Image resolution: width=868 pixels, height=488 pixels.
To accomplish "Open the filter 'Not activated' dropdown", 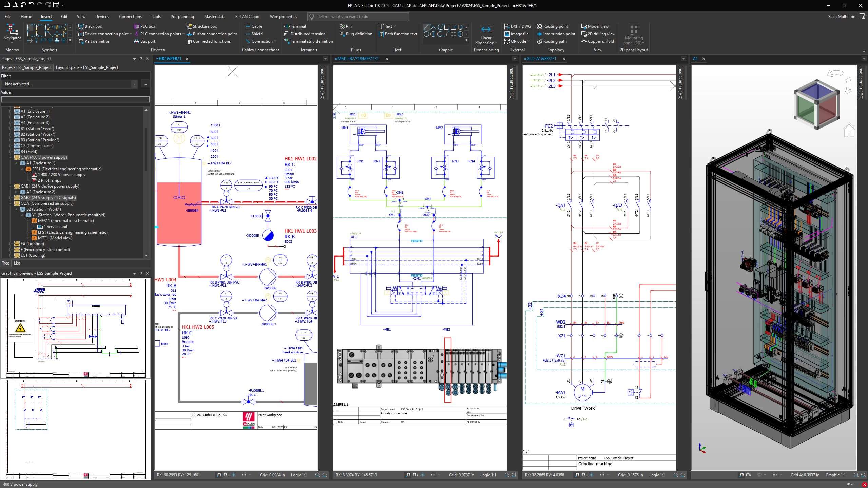I will 134,84.
